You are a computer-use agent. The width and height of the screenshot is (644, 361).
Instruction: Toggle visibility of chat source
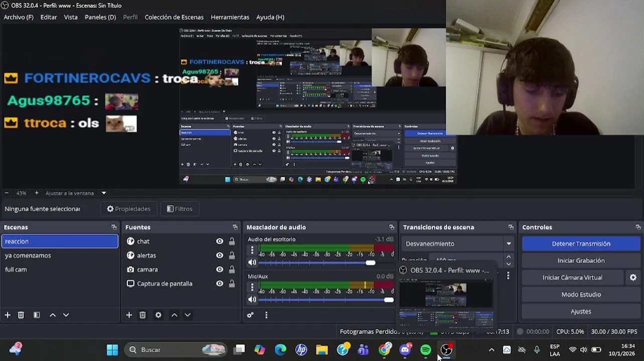coord(220,241)
